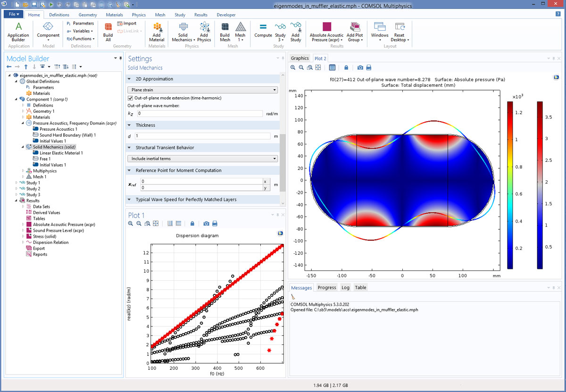Image resolution: width=566 pixels, height=392 pixels.
Task: Open the Plane strain dropdown
Action: 202,90
